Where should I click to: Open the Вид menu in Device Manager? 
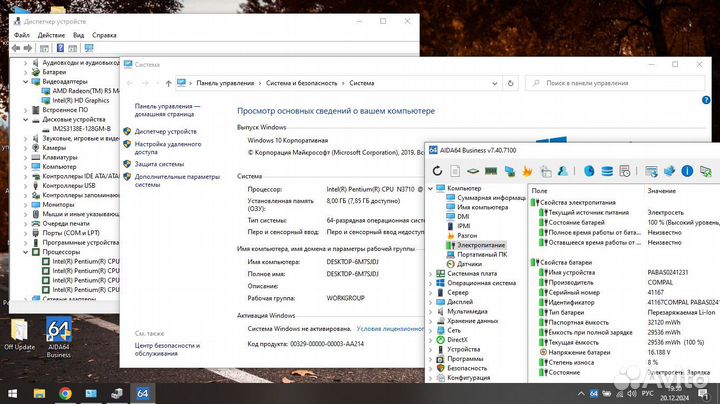pos(79,35)
